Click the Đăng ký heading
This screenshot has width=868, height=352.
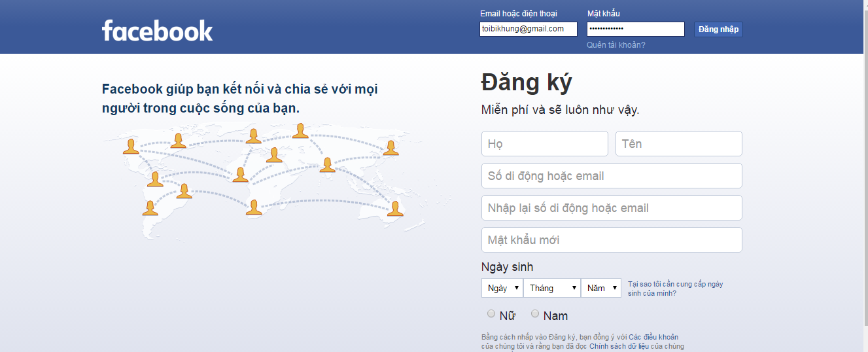527,83
